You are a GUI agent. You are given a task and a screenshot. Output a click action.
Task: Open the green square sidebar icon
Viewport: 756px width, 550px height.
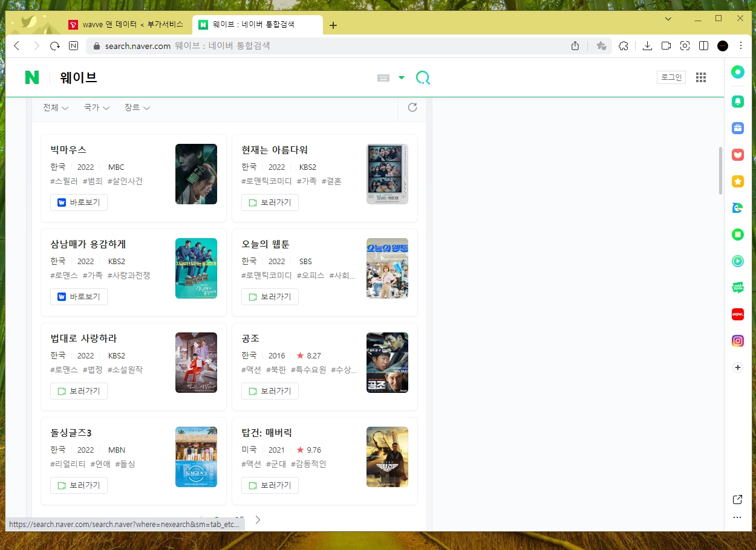737,235
